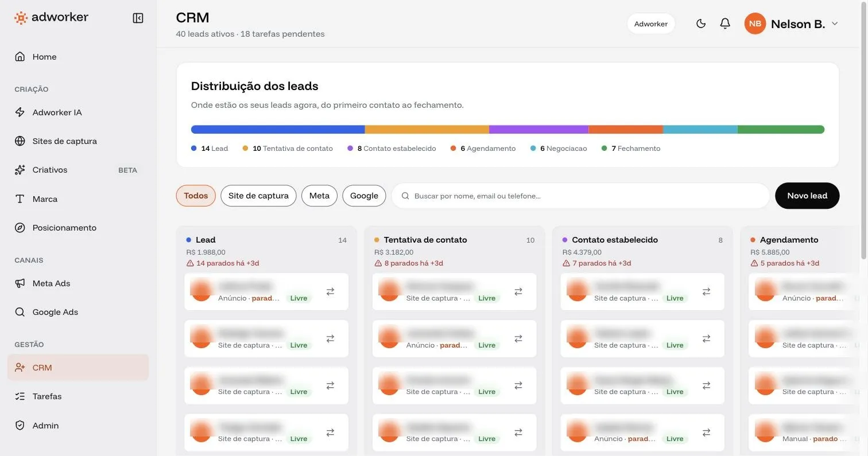The height and width of the screenshot is (456, 868).
Task: Expand the Nelson B. account menu chevron
Action: 835,24
